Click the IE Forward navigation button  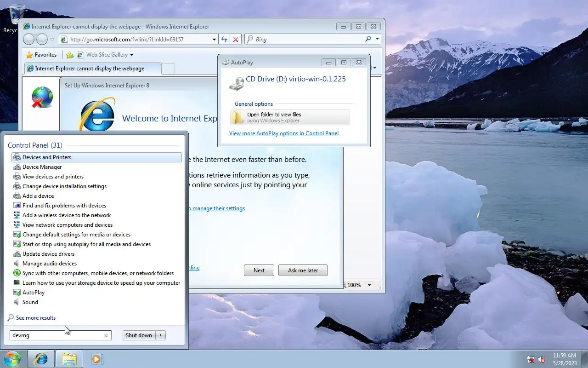pos(42,40)
